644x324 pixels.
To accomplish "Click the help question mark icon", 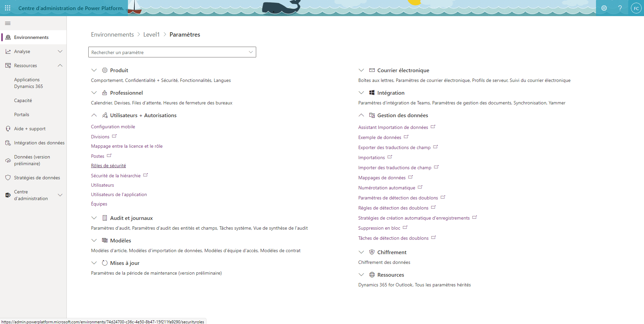I will point(620,8).
